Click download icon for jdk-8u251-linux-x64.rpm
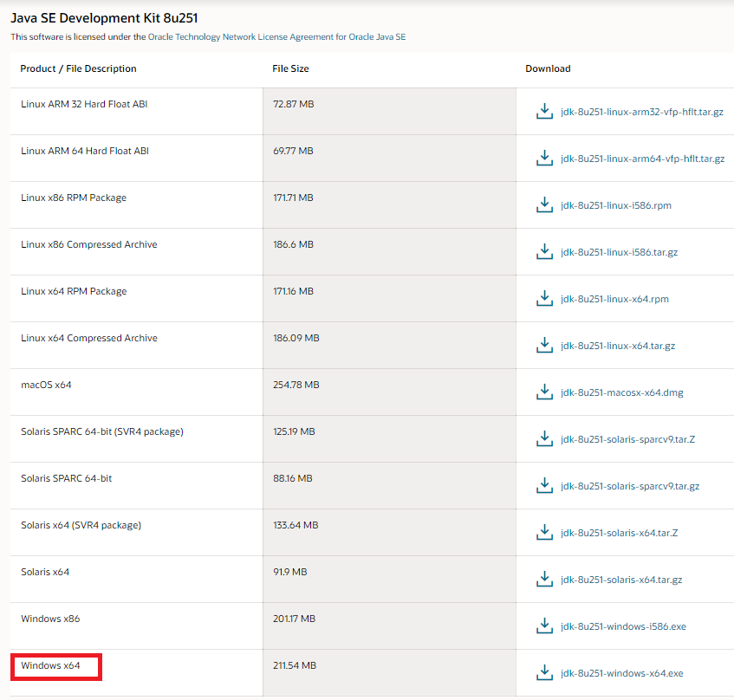 pos(544,299)
